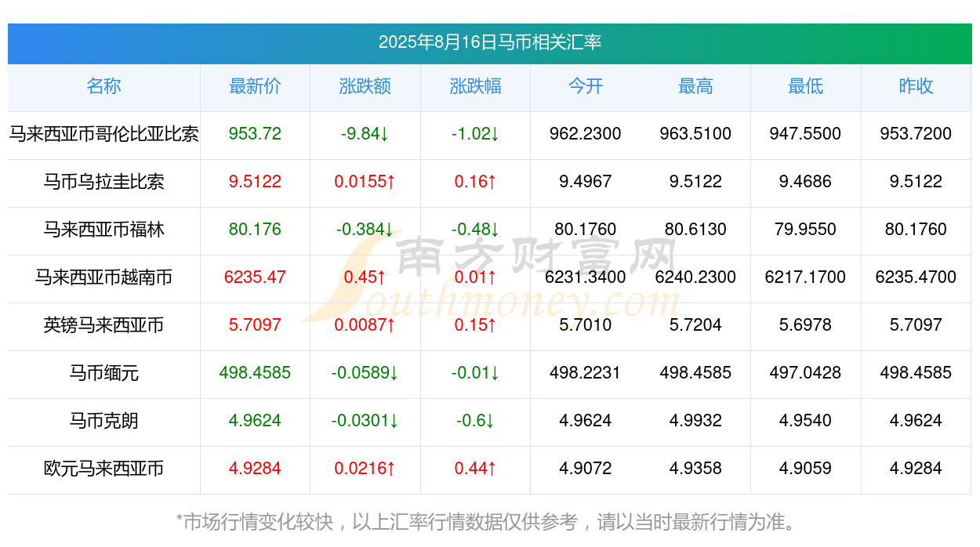980x547 pixels.
Task: Select the 涨跌幅 column header
Action: (475, 86)
